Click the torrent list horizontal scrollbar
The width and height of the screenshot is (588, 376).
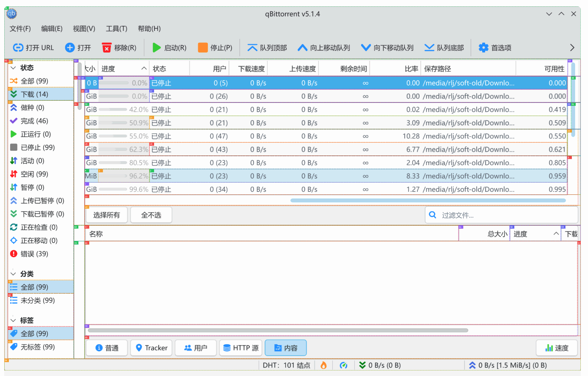428,200
